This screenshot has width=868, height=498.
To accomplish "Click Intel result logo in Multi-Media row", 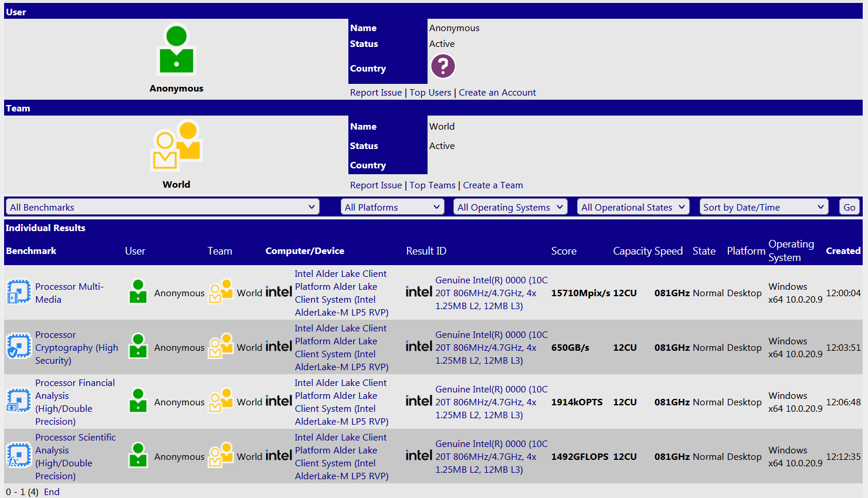I will (419, 292).
